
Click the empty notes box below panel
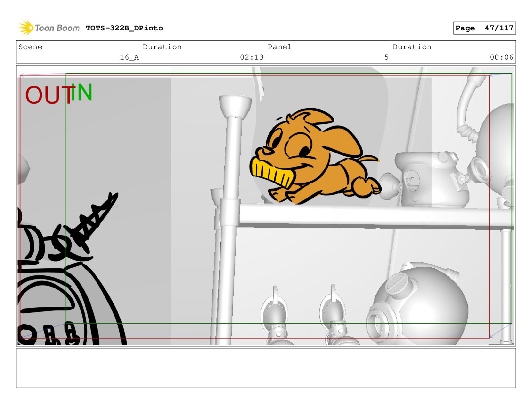[x=266, y=368]
